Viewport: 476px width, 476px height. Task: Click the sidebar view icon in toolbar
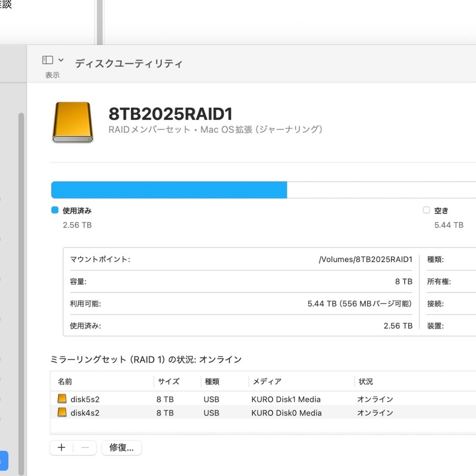(48, 60)
